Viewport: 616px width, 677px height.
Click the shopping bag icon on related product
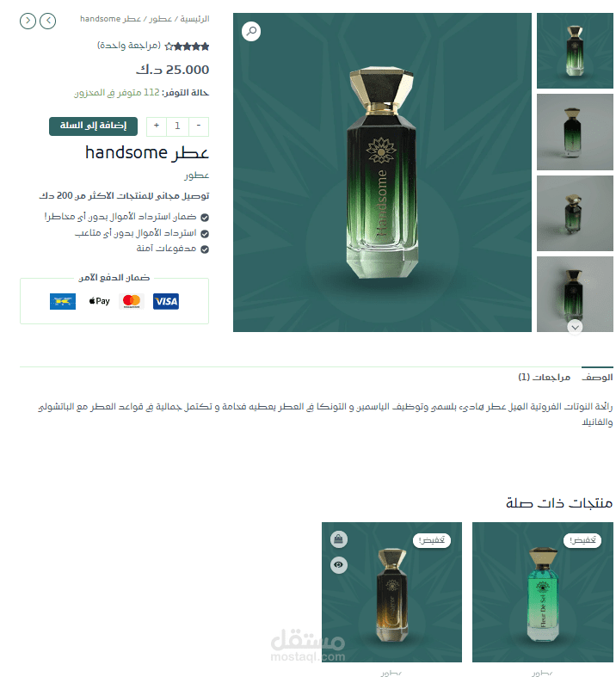pyautogui.click(x=339, y=539)
